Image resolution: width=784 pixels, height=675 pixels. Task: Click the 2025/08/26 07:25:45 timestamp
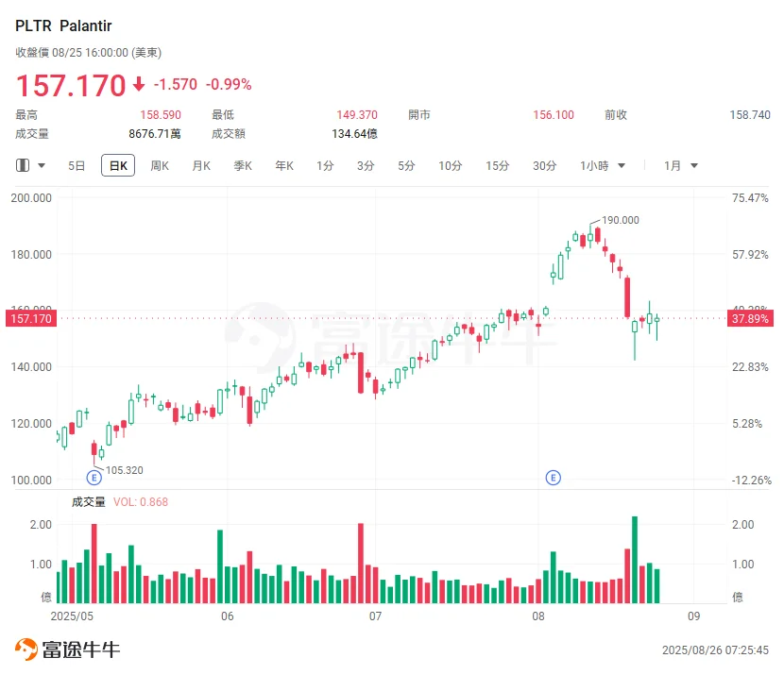[715, 650]
